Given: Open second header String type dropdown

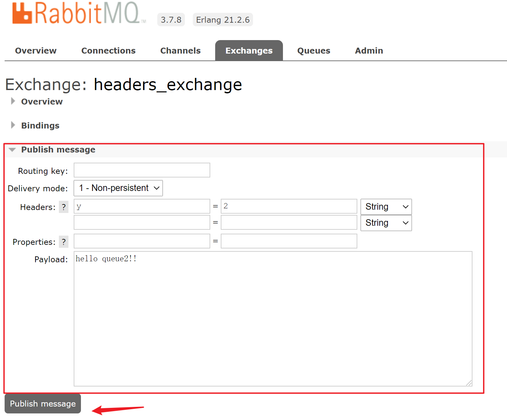Looking at the screenshot, I should point(386,223).
